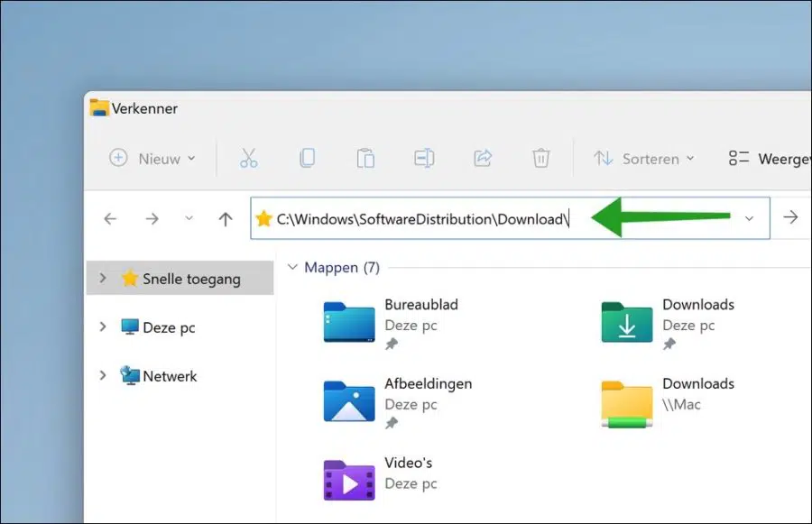Click the Deze pc monitor icon

tap(129, 327)
